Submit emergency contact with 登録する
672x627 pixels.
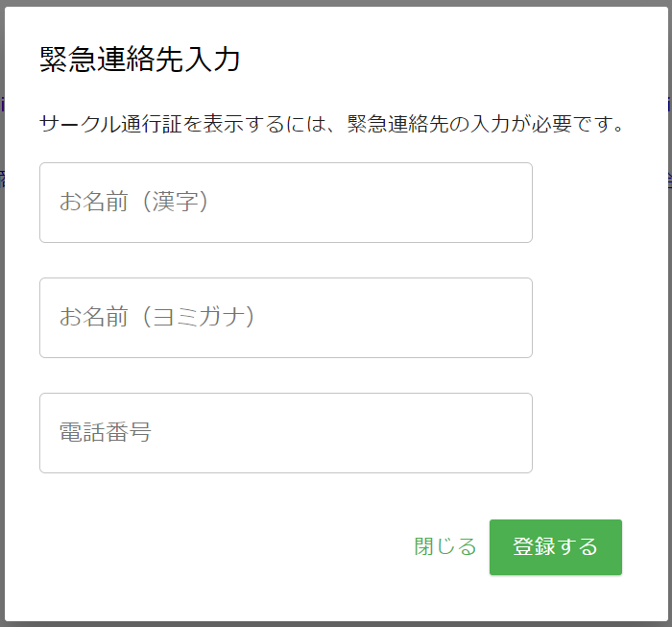point(556,547)
